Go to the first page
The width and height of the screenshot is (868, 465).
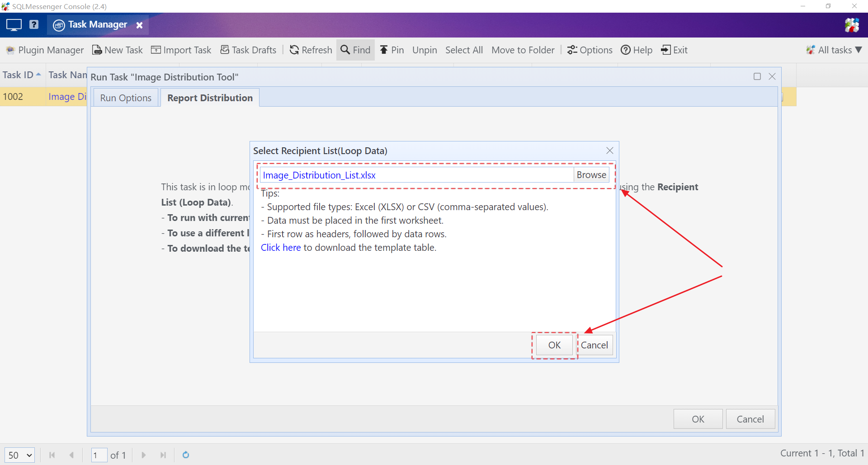tap(52, 455)
